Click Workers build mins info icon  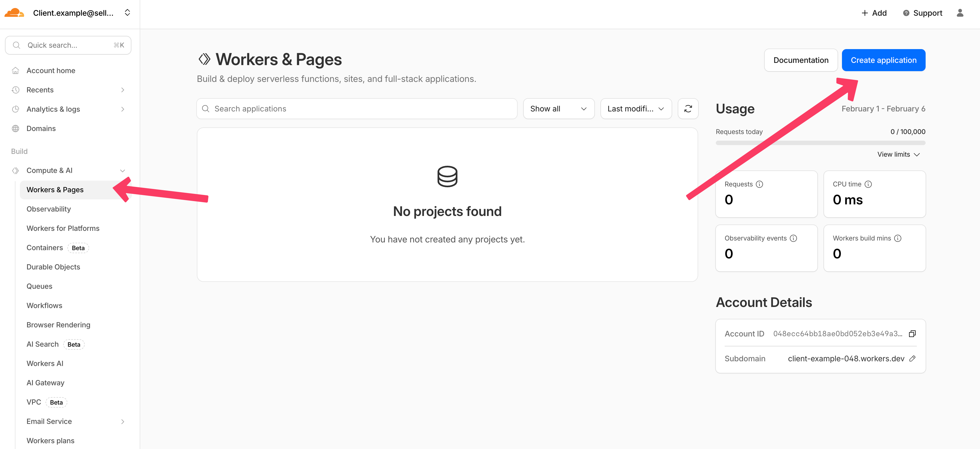(897, 238)
